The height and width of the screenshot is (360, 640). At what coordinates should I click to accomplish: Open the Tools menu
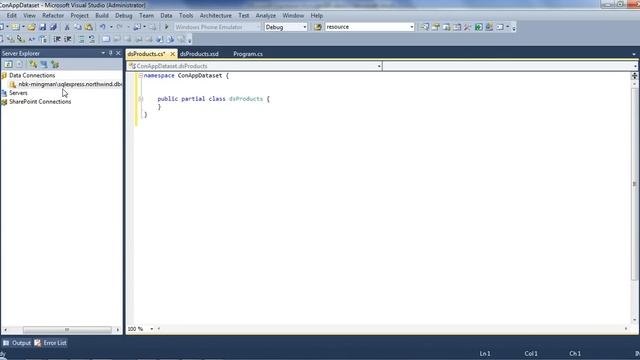pos(186,16)
